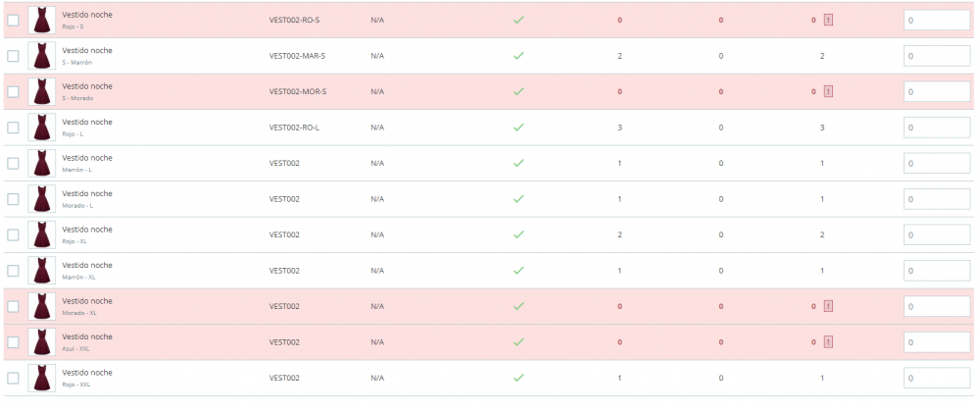Viewport: 980px width, 411px height.
Task: Click green checkmark on Rojo - XXL row
Action: click(518, 378)
